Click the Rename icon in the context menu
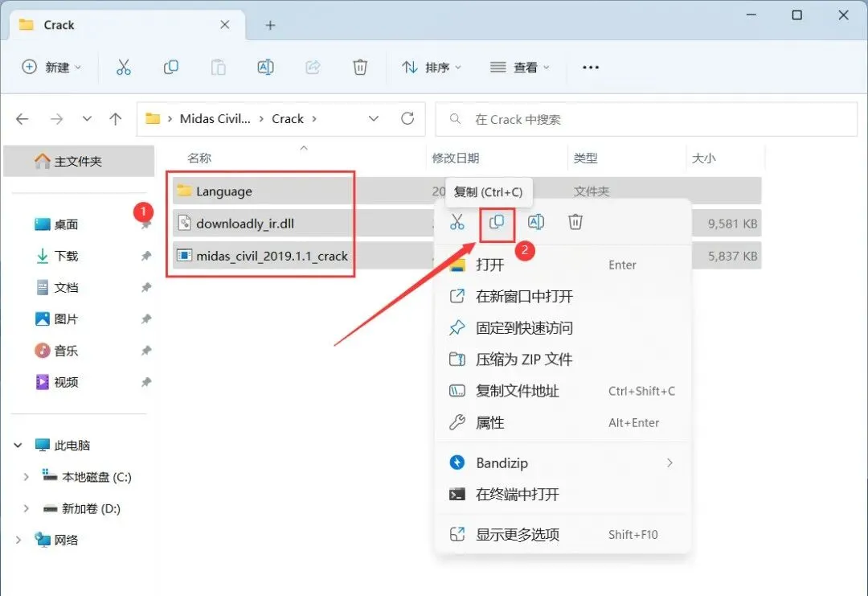 [536, 222]
